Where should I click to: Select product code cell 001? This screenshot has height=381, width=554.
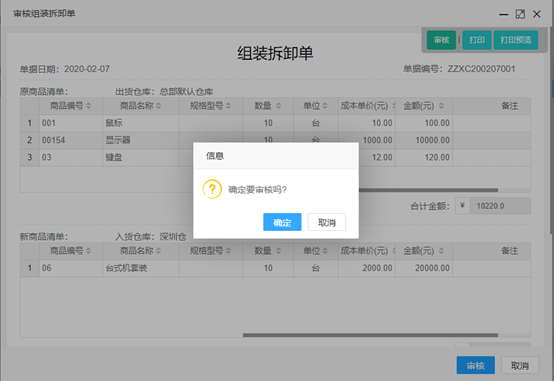pyautogui.click(x=71, y=123)
